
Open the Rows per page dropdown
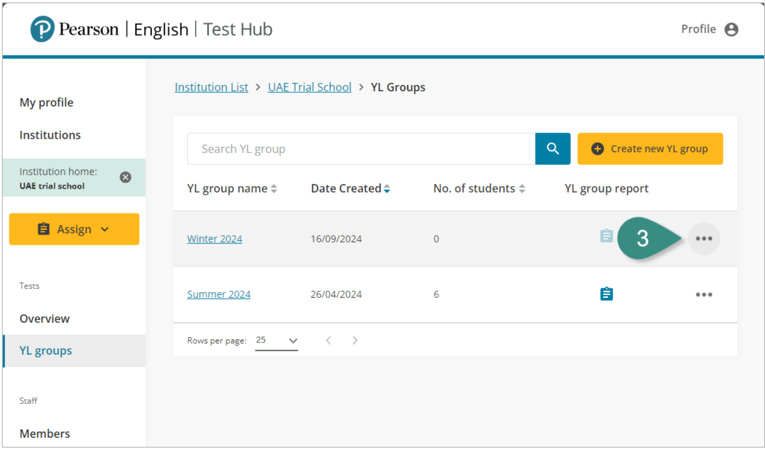tap(276, 341)
